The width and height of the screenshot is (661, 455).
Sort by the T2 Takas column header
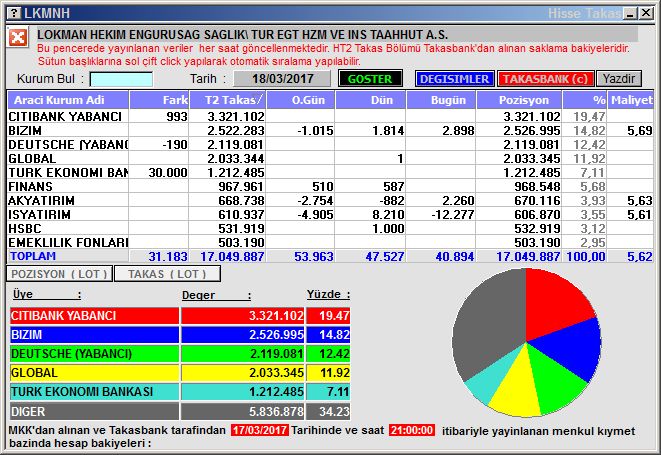tap(228, 100)
